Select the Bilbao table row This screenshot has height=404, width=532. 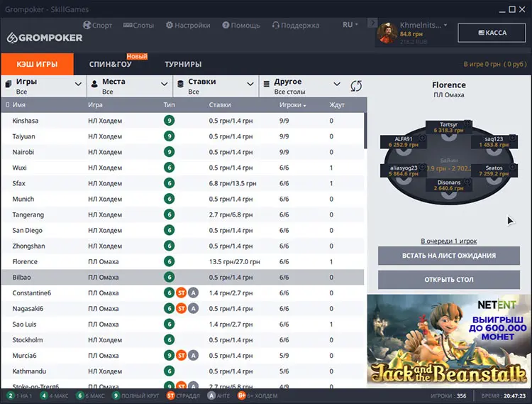tap(182, 277)
